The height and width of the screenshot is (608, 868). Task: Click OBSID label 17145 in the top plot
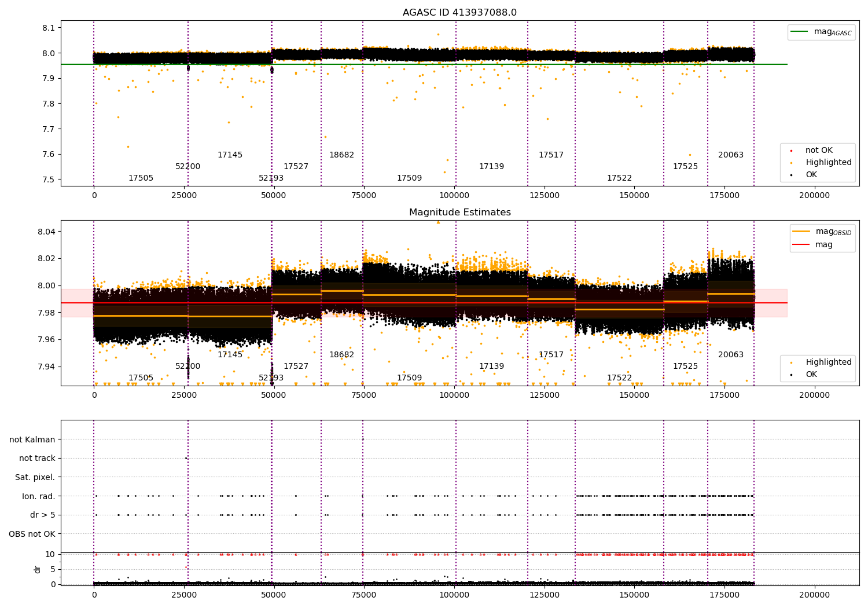[230, 155]
